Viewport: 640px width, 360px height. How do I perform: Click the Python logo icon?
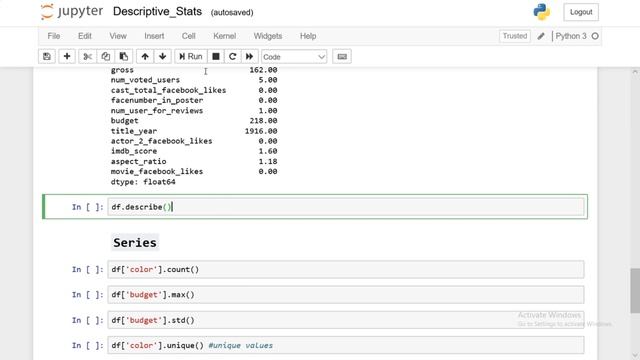click(542, 12)
